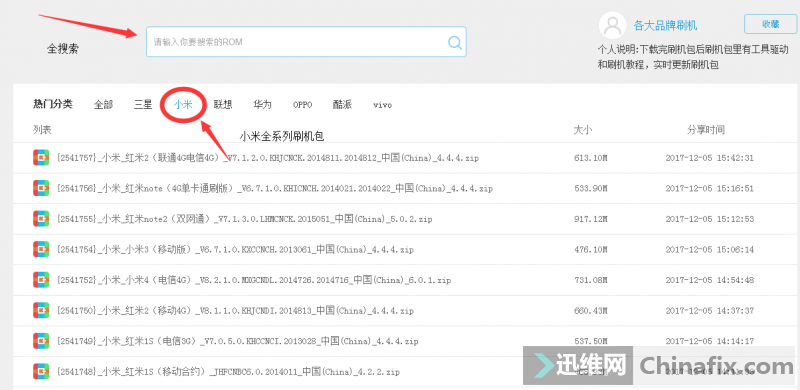
Task: Focus the ROM search input field
Action: pos(306,42)
